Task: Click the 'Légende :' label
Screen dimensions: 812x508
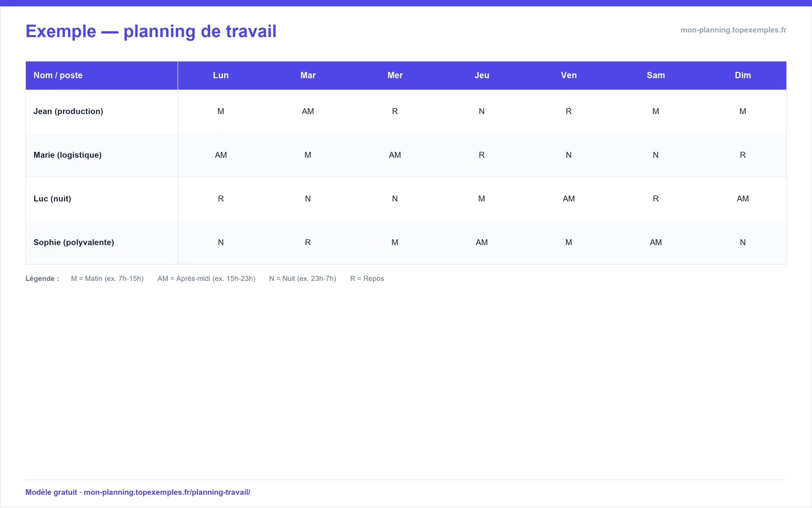Action: [42, 278]
